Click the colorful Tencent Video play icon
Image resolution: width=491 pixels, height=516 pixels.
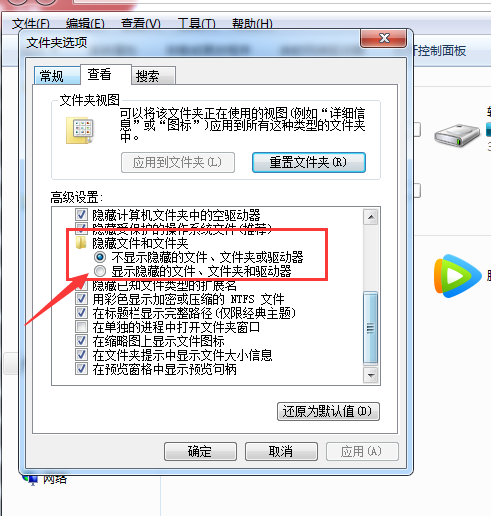[458, 276]
